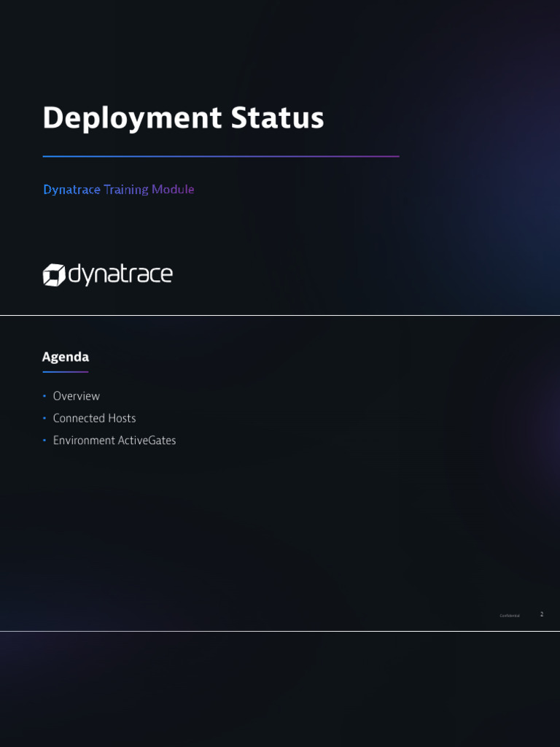This screenshot has width=560, height=747.
Task: Click the bullet dot beside Environment ActiveGates
Action: (44, 441)
